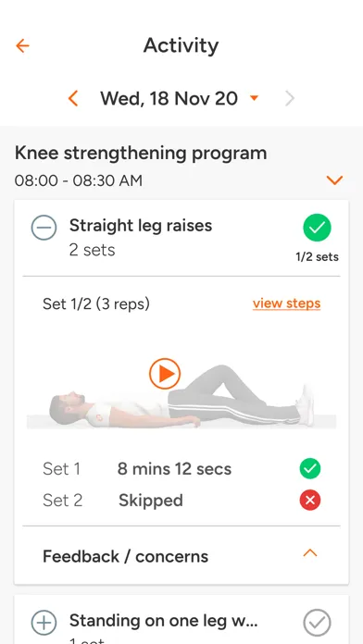
Task: Click the green check for Set 1
Action: pyautogui.click(x=310, y=468)
